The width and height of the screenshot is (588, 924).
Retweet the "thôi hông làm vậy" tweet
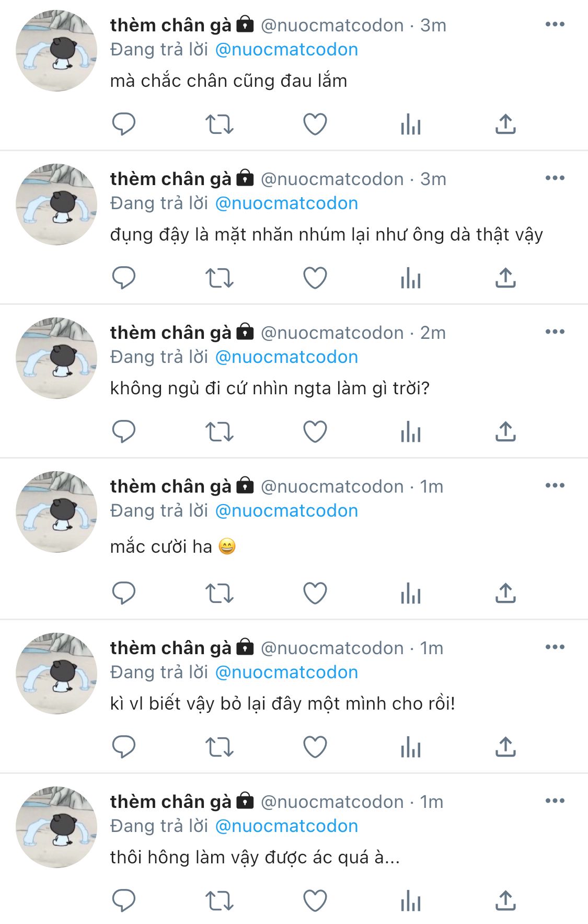coord(219,901)
